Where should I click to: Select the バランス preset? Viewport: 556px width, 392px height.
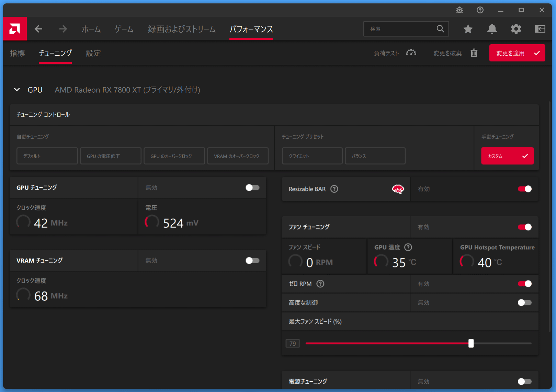coord(375,156)
